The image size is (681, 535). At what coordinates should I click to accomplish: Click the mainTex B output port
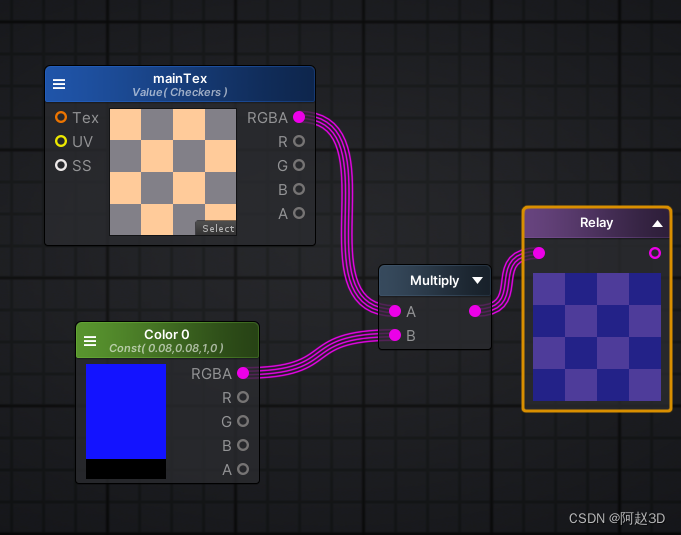tap(299, 189)
